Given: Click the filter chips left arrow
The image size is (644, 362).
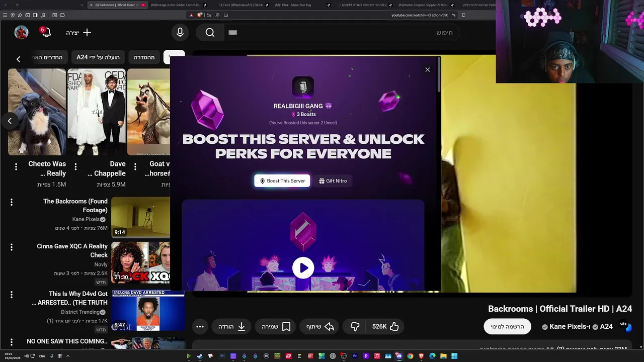Looking at the screenshot, I should tap(18, 59).
